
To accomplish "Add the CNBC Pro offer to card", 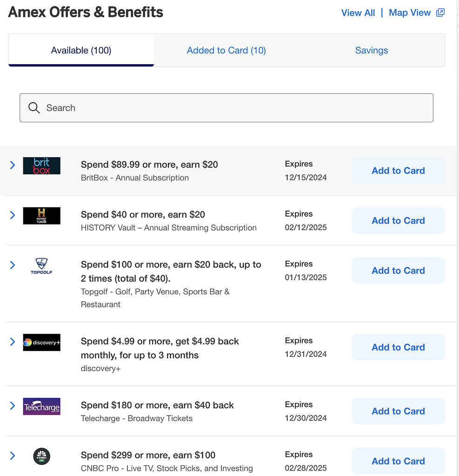I will (398, 461).
